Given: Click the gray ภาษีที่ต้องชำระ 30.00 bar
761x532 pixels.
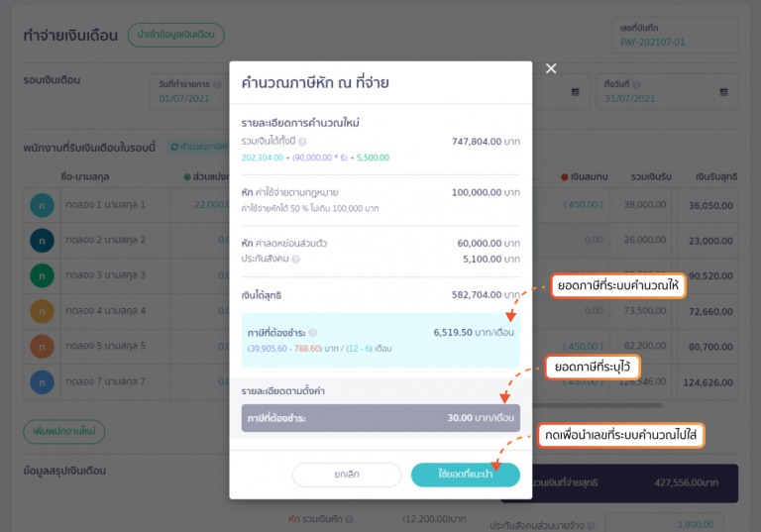Looking at the screenshot, I should [380, 418].
